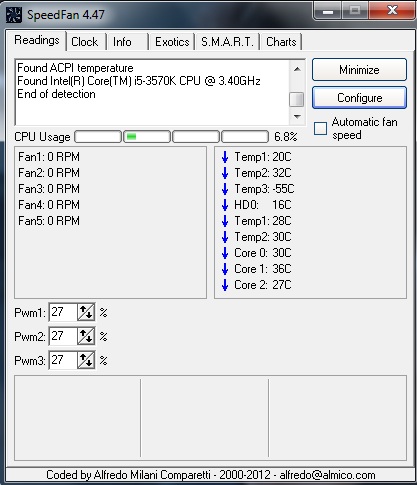Click the blue arrow beside Temp2: 30C

click(225, 237)
